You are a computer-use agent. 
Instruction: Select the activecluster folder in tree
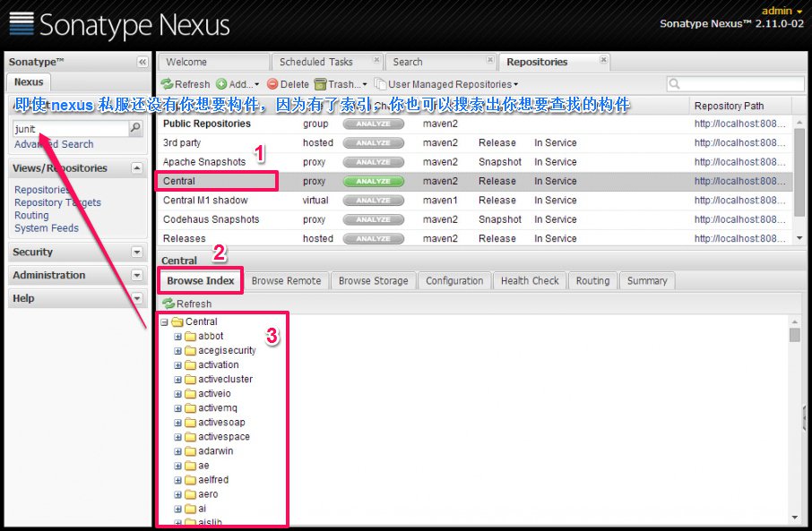point(225,380)
